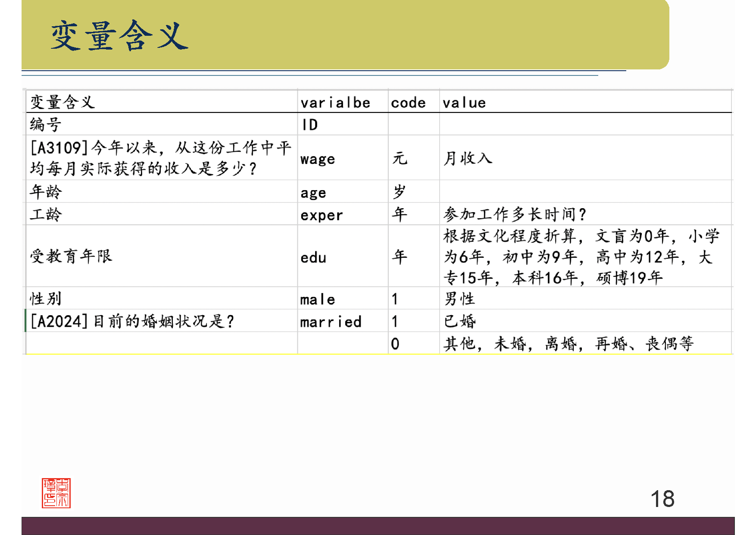Image resolution: width=756 pixels, height=535 pixels.
Task: Click the [A2024] marriage question text
Action: [131, 321]
